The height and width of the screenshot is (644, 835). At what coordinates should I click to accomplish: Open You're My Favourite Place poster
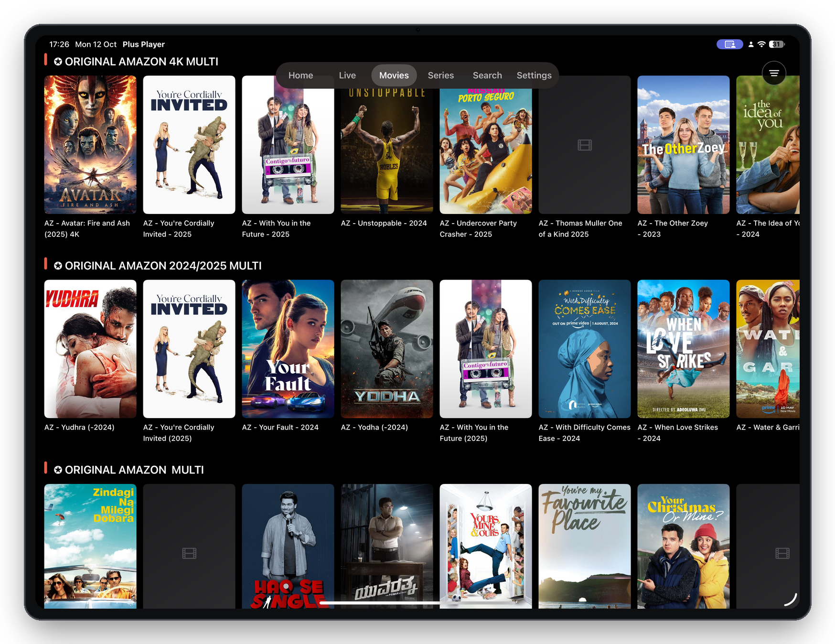click(x=585, y=546)
